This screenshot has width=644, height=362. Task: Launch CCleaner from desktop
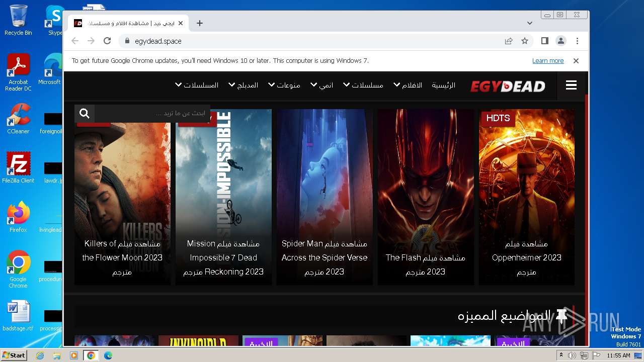coord(18,119)
